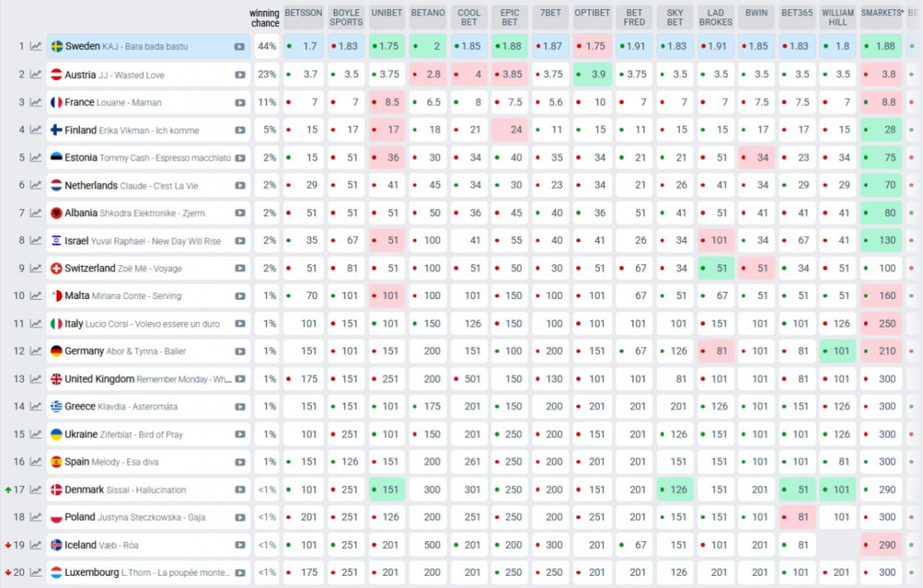Screen dimensions: 923x588
Task: Open the EPIC BET bookmaker column header
Action: 510,17
